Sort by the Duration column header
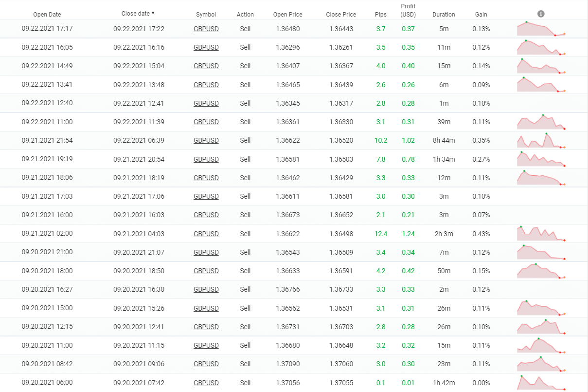This screenshot has height=392, width=588. tap(444, 15)
